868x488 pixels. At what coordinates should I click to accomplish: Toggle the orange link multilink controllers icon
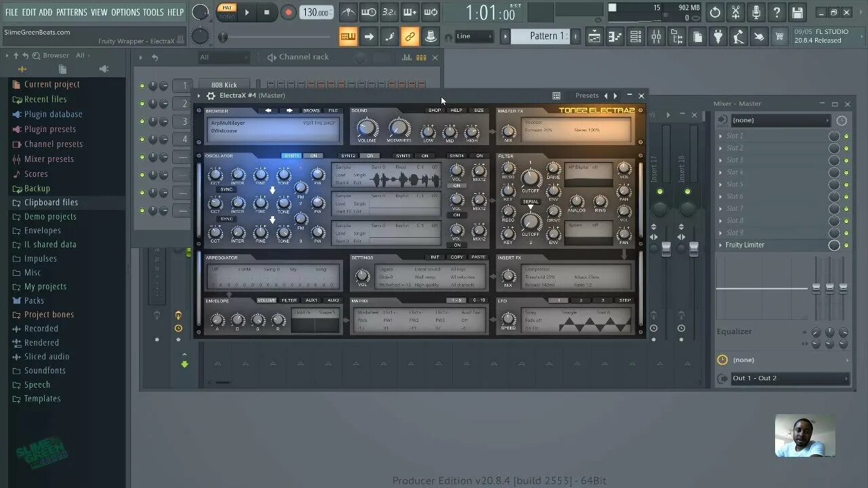coord(410,37)
